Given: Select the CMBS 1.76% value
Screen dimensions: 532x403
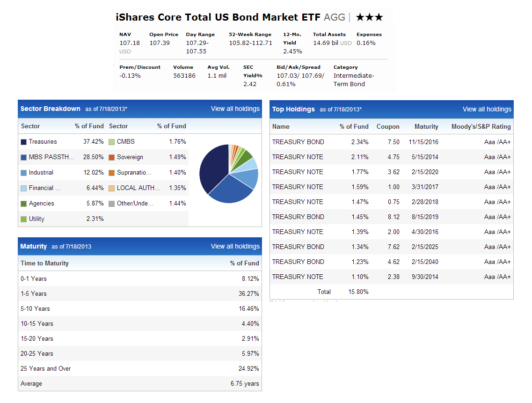Looking at the screenshot, I should tap(177, 141).
